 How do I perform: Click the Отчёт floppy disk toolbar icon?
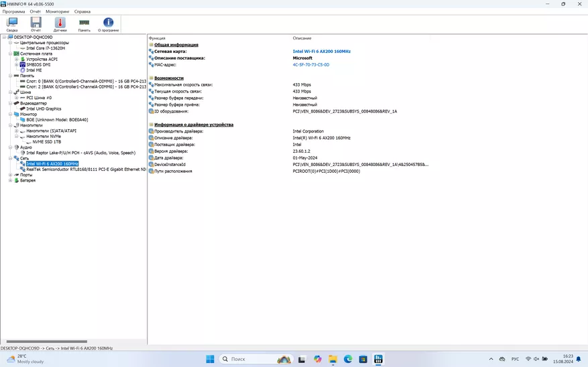point(36,24)
